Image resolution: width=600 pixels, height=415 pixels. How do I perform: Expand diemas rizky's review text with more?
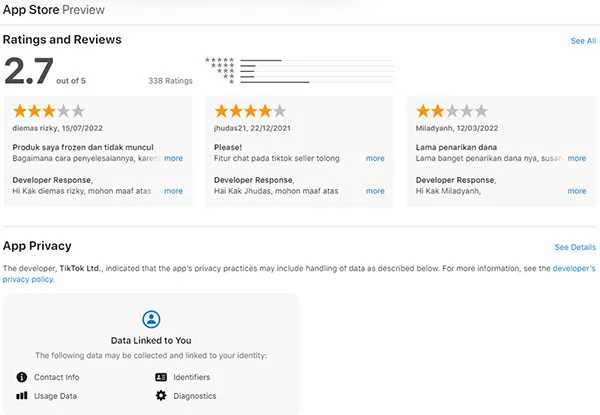click(173, 158)
